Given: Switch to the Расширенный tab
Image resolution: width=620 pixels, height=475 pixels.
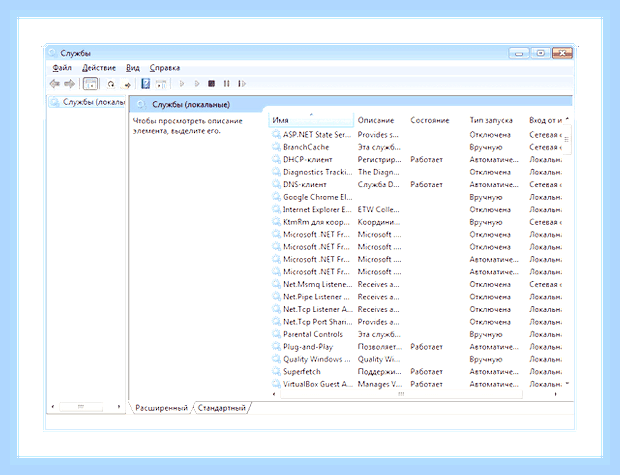Looking at the screenshot, I should pyautogui.click(x=161, y=408).
